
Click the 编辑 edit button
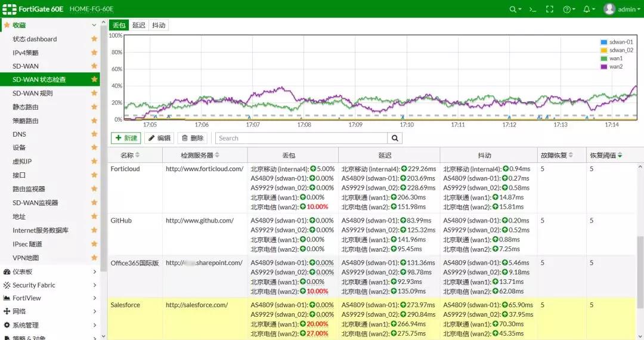click(x=159, y=138)
